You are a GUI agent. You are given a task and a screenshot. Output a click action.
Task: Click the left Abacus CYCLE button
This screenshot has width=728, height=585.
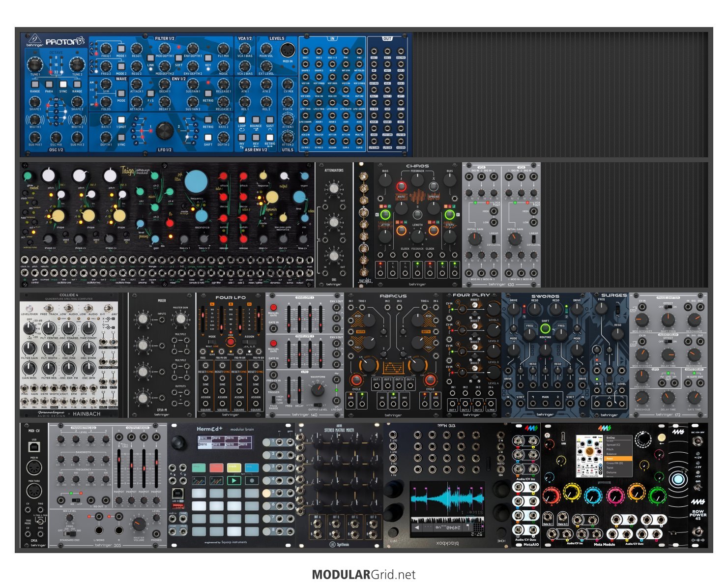coord(356,380)
